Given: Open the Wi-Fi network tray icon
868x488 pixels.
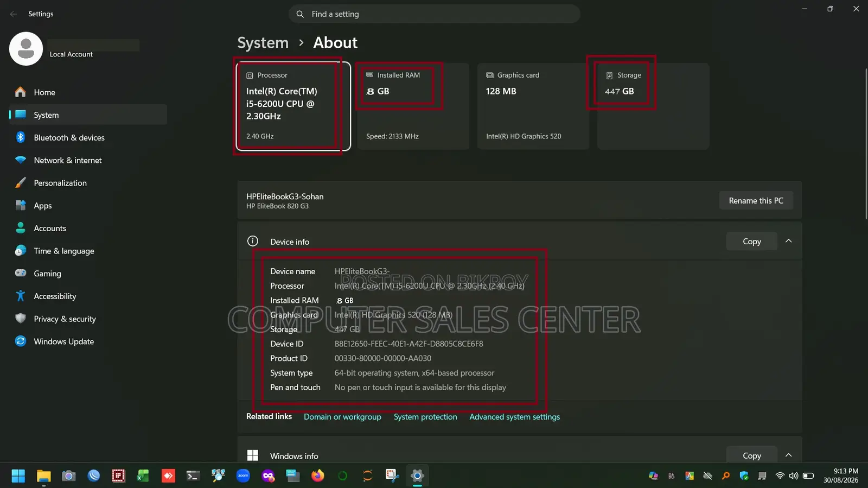Looking at the screenshot, I should [780, 476].
